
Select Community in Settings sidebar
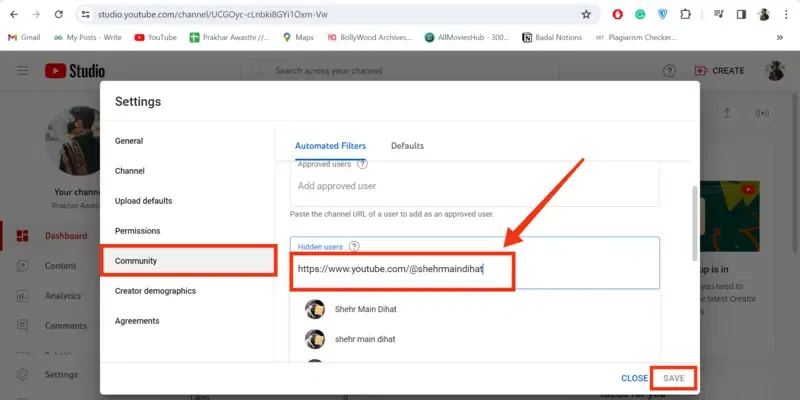[188, 261]
